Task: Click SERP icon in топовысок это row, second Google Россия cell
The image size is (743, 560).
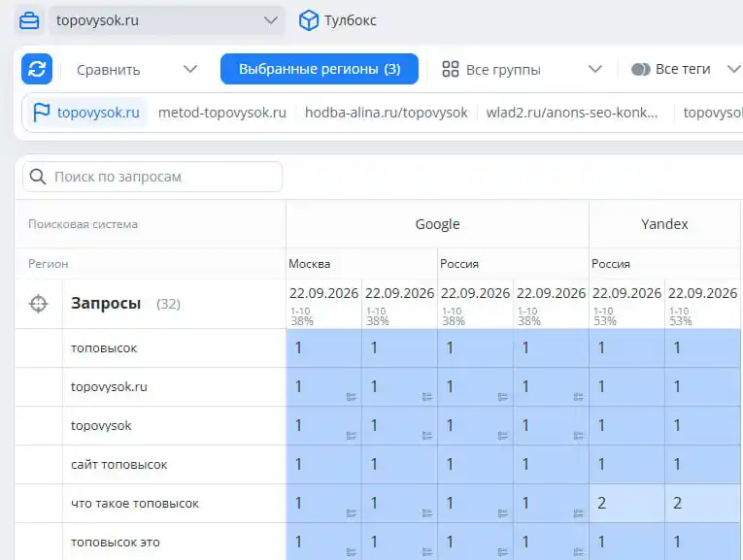Action: (578, 552)
